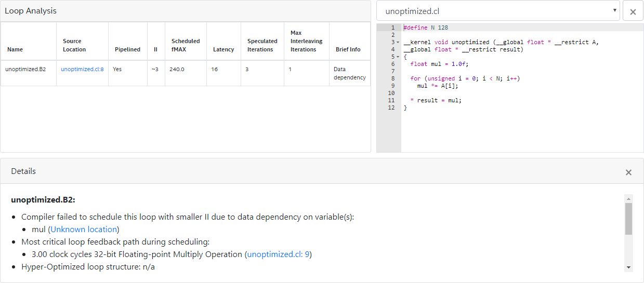Click the Details scrollbar thumb
Viewport: 644px width, 283px height.
(x=628, y=219)
